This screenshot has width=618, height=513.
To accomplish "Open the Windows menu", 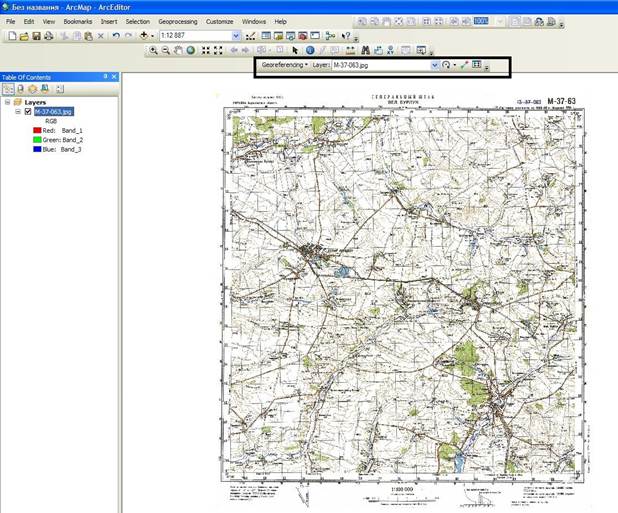I will pos(254,22).
